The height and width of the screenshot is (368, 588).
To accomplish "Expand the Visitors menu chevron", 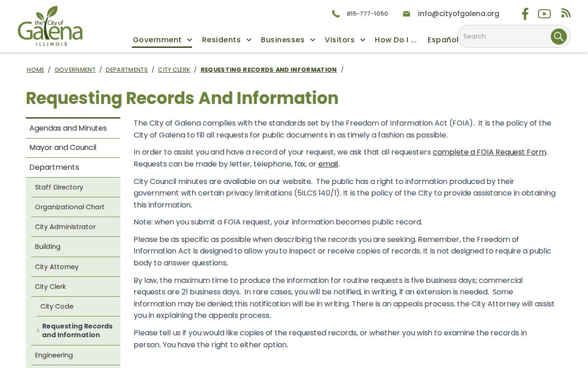I will click(x=362, y=40).
